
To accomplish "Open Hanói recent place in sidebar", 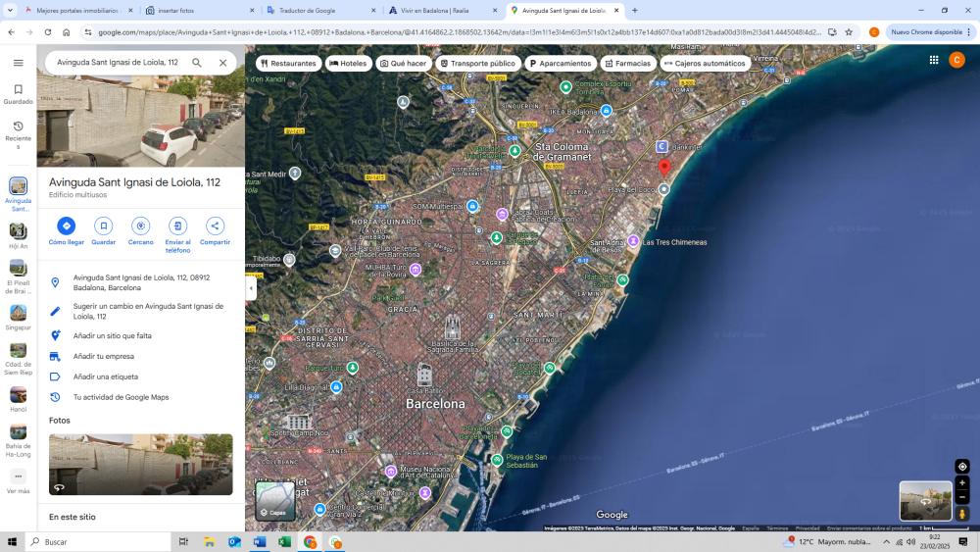I will 18,399.
